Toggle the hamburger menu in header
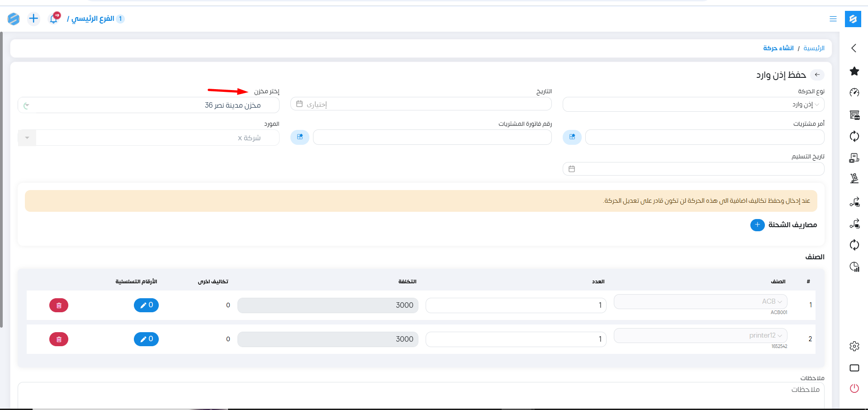This screenshot has width=868, height=410. click(833, 19)
